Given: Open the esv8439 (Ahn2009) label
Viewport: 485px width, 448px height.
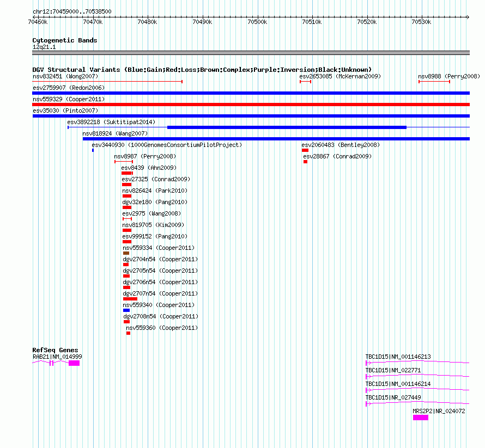Looking at the screenshot, I should (x=149, y=168).
